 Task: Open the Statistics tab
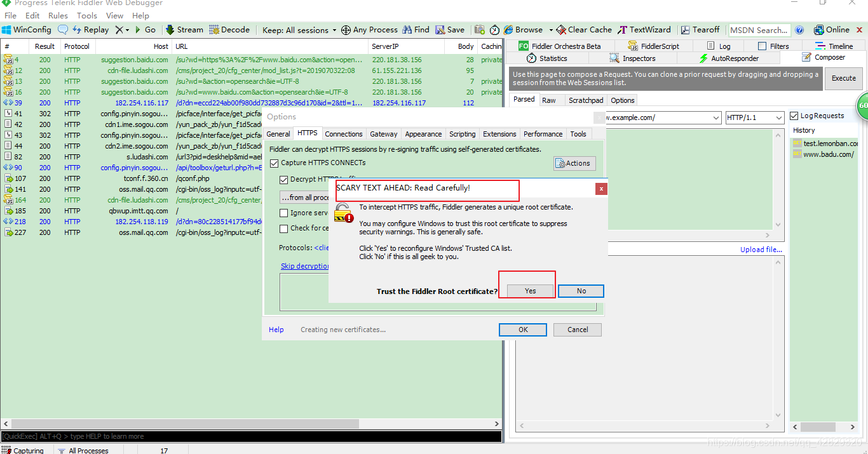tap(547, 58)
